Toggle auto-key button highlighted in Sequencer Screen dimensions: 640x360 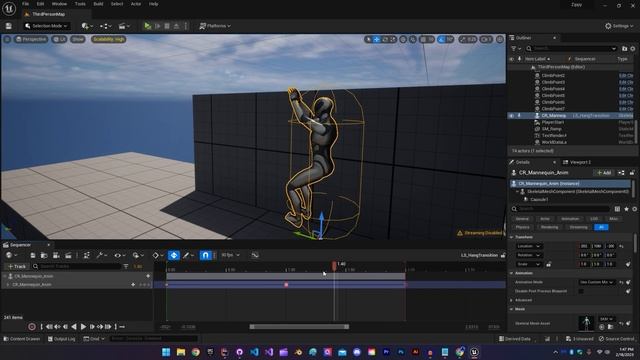[173, 255]
